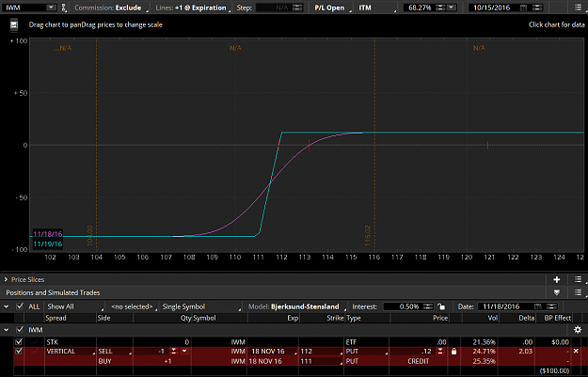Click the Vol column header
The width and height of the screenshot is (588, 377).
[492, 318]
